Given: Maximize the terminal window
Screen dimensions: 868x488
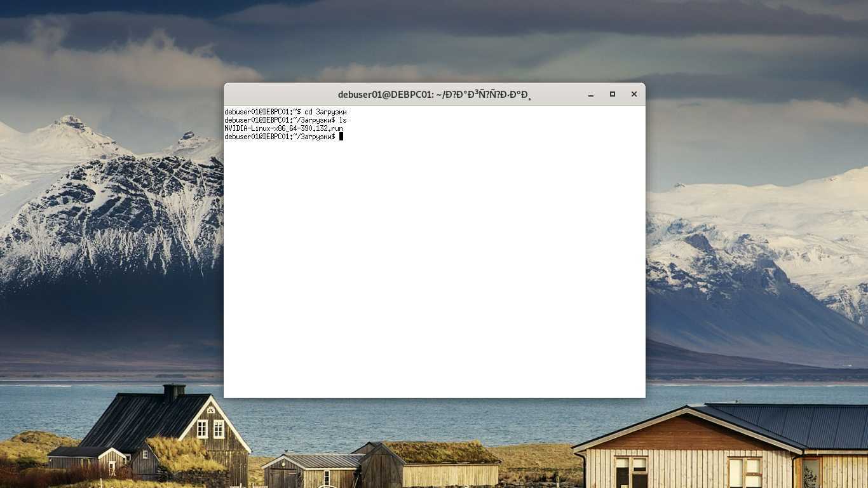Looking at the screenshot, I should (613, 94).
